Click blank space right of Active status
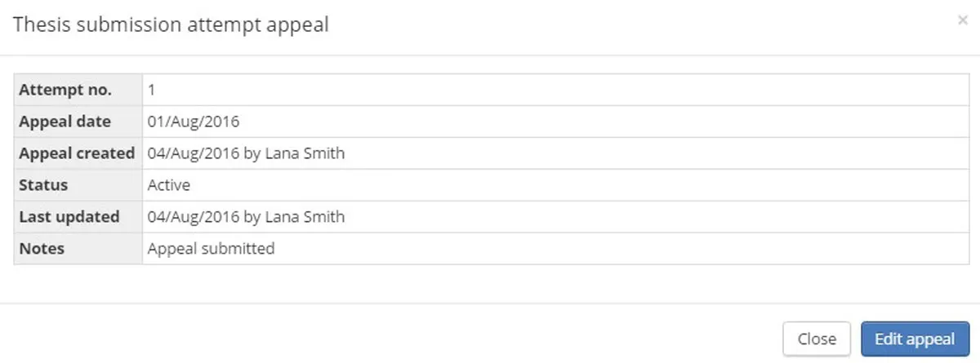980x363 pixels. click(x=572, y=185)
